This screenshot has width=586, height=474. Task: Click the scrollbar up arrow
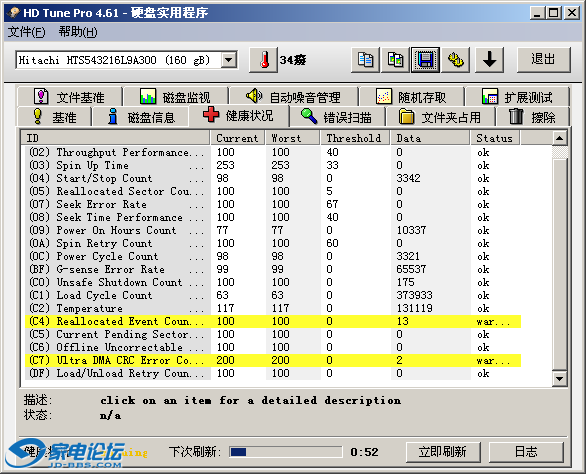tap(559, 138)
